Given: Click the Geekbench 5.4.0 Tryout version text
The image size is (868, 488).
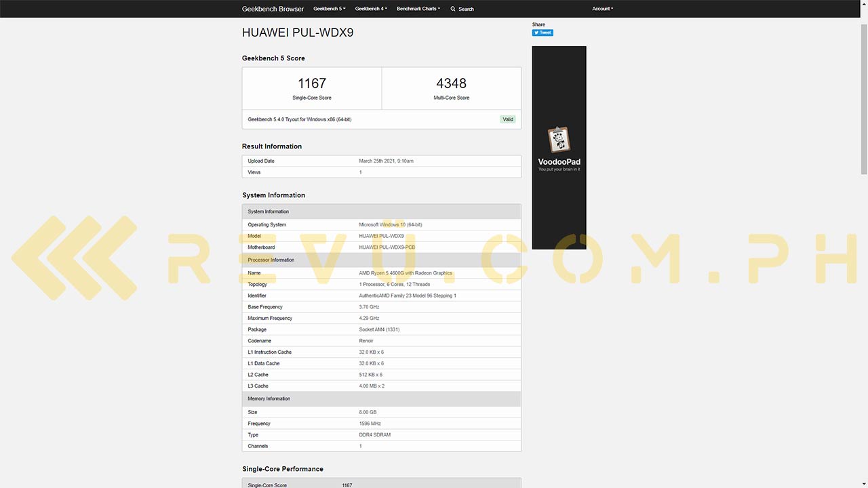Looking at the screenshot, I should tap(299, 119).
